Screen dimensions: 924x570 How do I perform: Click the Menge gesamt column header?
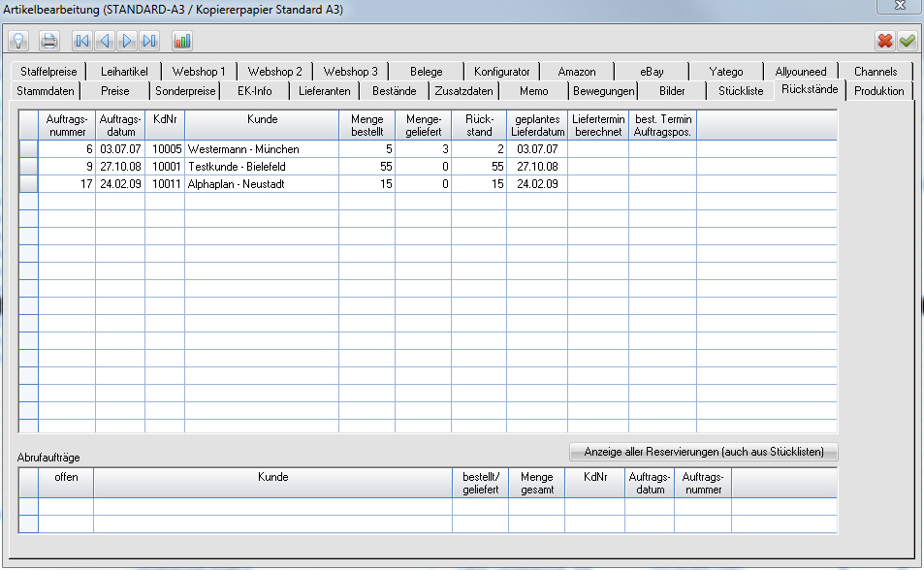pos(537,483)
